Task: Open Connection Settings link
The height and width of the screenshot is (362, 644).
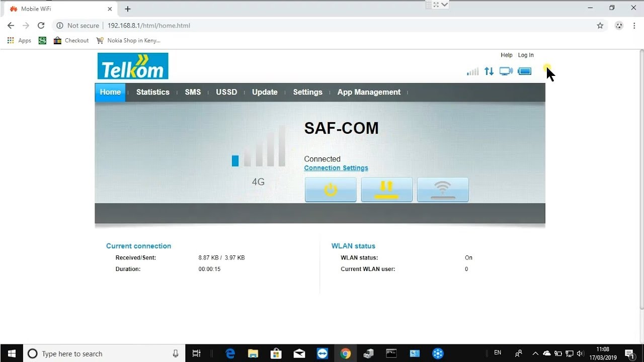Action: 336,168
